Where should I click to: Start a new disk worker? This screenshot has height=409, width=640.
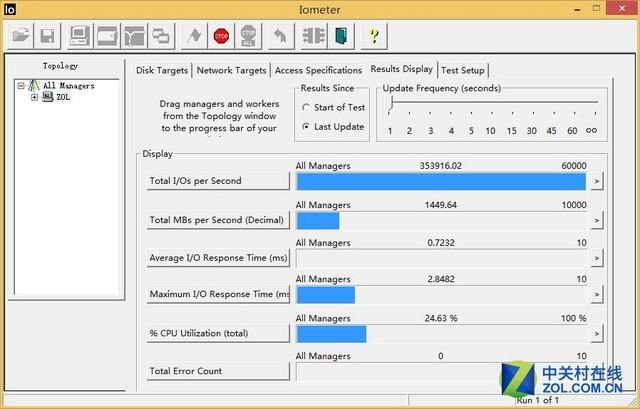coord(107,36)
